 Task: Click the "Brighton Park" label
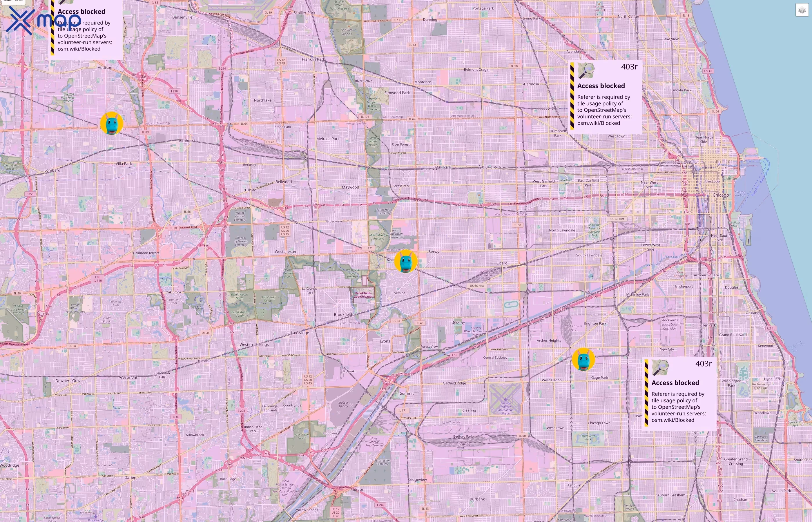[x=595, y=323]
